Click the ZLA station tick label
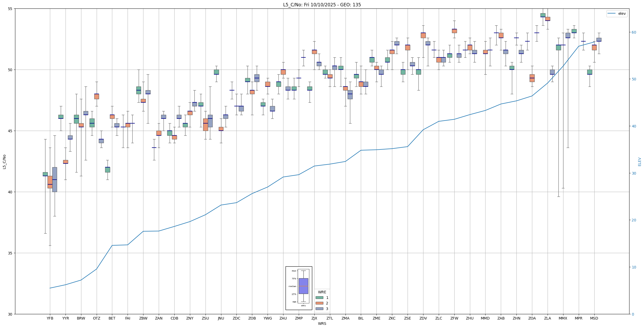This screenshot has height=328, width=644. click(547, 318)
